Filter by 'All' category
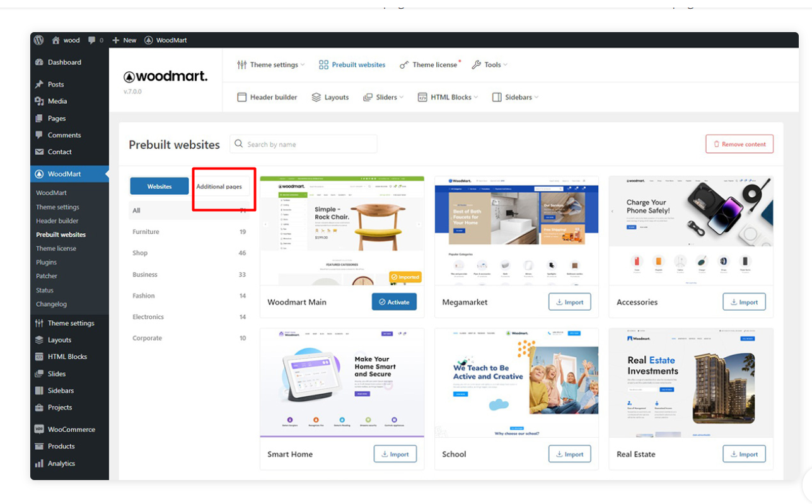Viewport: 812px width, 504px height. click(189, 210)
